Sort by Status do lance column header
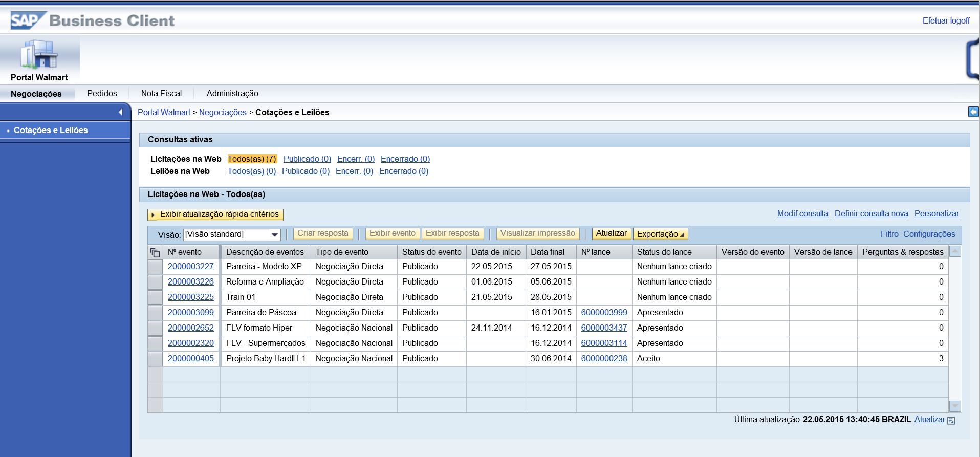 click(674, 252)
